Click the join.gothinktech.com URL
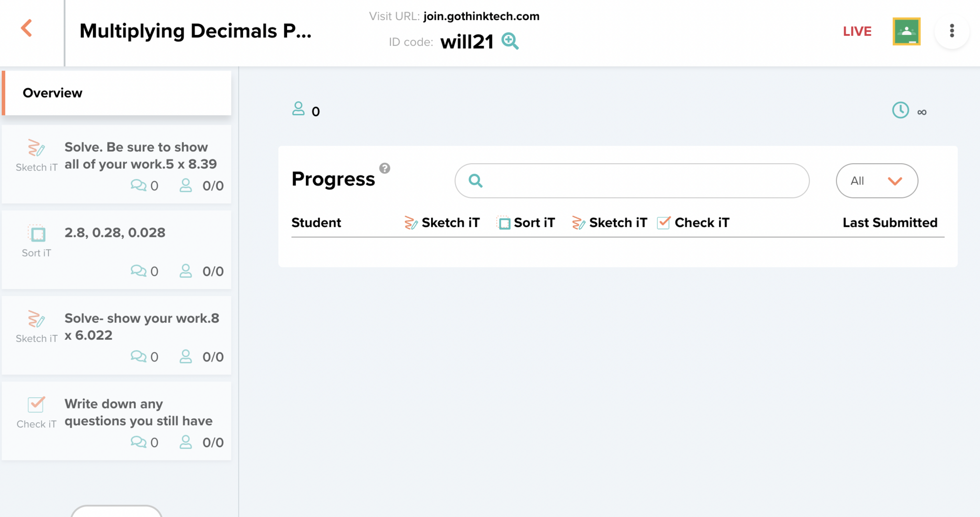Image resolution: width=980 pixels, height=517 pixels. (481, 16)
